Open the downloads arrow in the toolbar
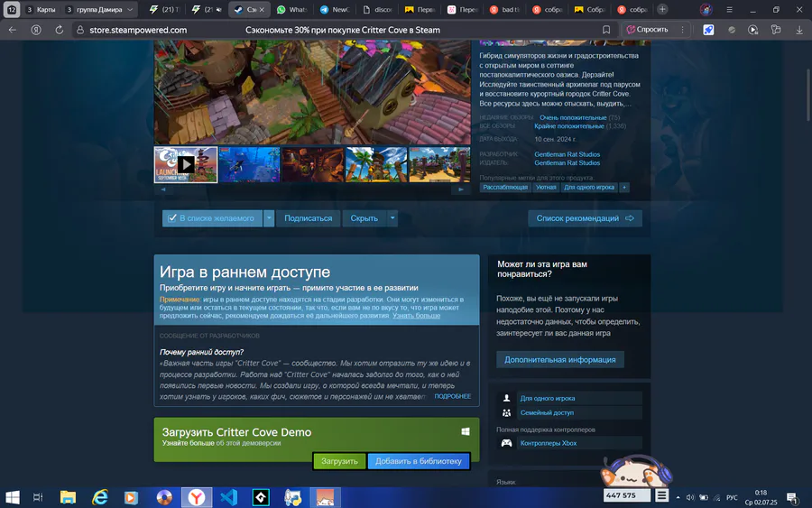 [799, 30]
